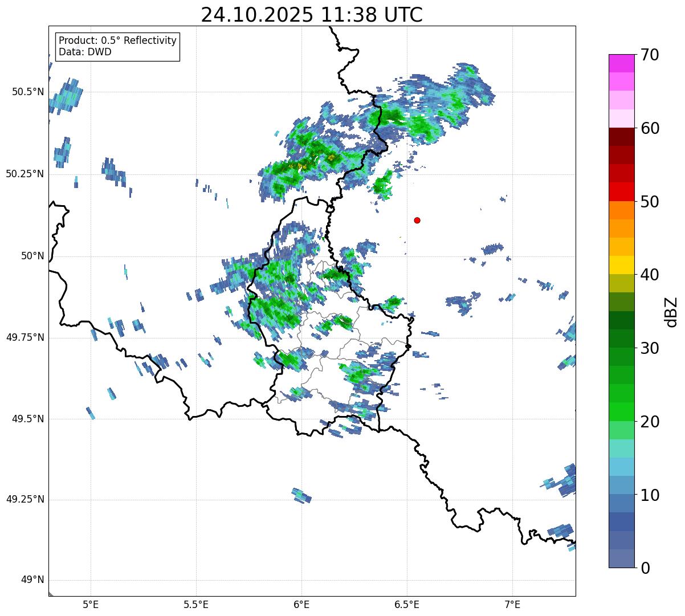685x616 pixels.
Task: Click the 6.5°E longitude label
Action: coord(407,604)
